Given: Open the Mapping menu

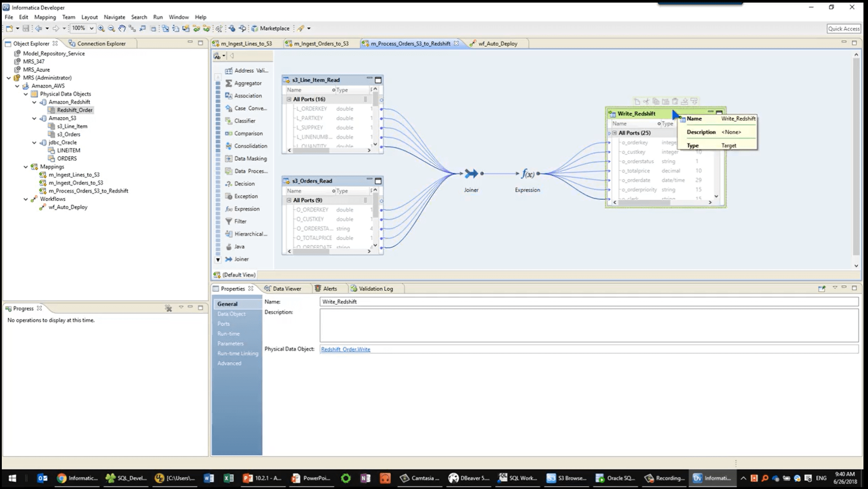Looking at the screenshot, I should 45,17.
